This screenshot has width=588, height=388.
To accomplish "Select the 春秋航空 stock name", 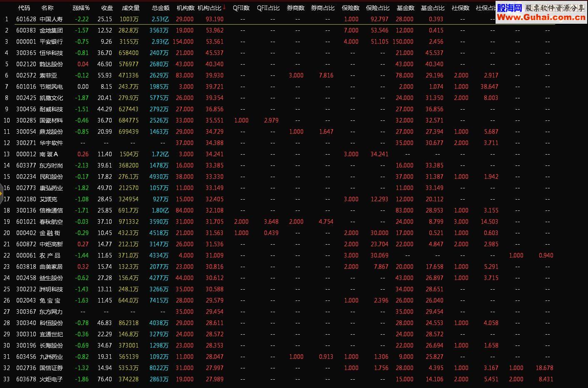I will (51, 222).
